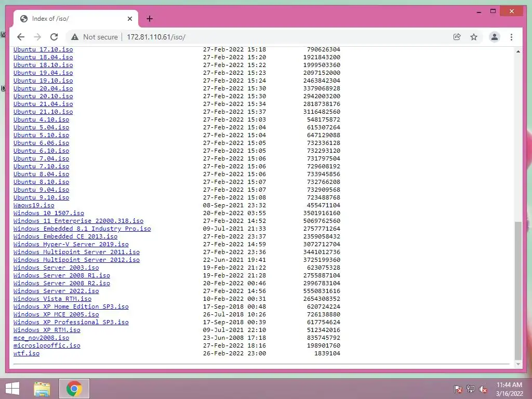Click Windows_Server_2008_R2.iso link

click(x=62, y=283)
